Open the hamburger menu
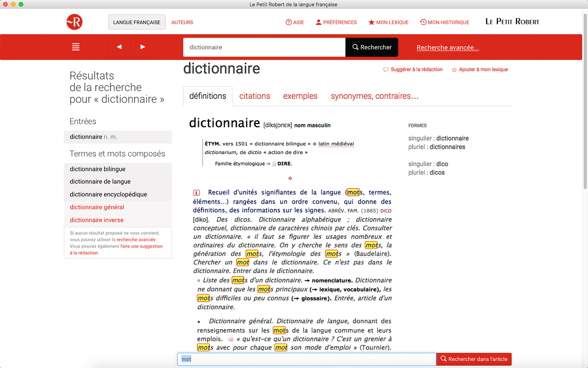The width and height of the screenshot is (588, 368). [x=76, y=47]
